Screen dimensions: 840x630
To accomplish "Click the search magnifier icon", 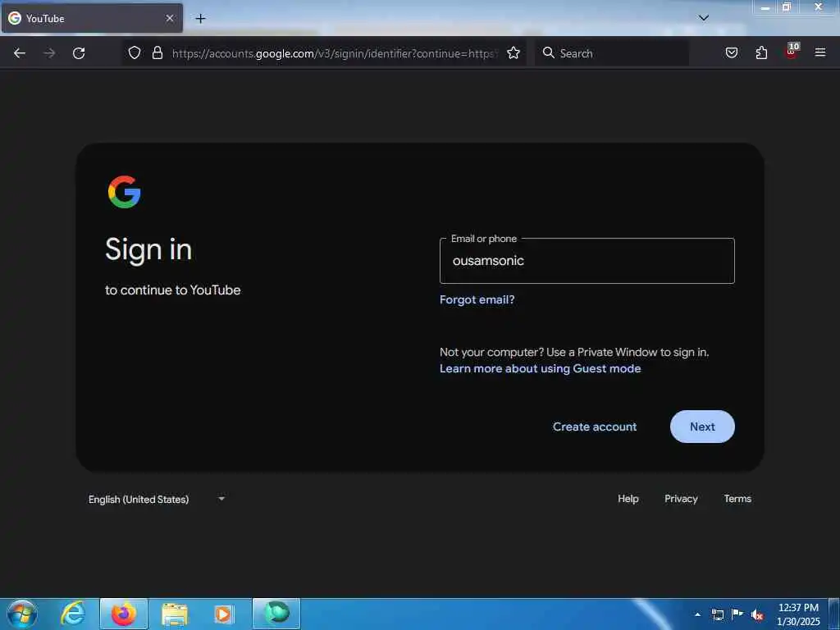I will pyautogui.click(x=548, y=52).
